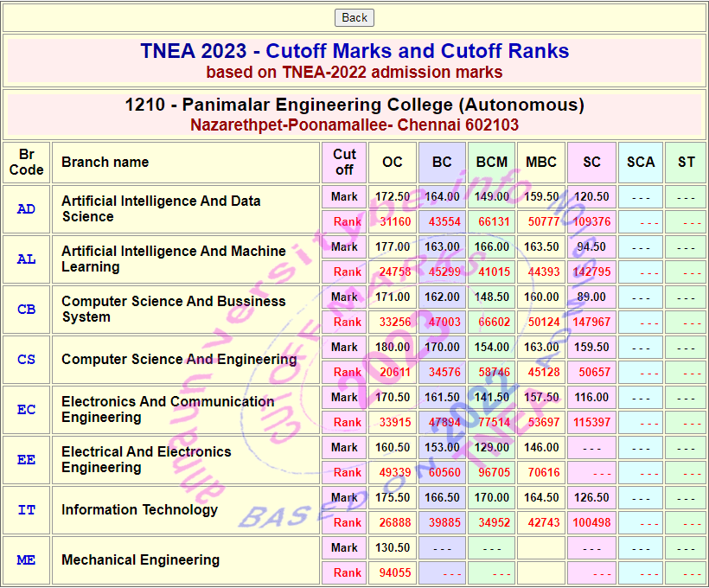
Task: Click the BC column header
Action: pos(442,163)
